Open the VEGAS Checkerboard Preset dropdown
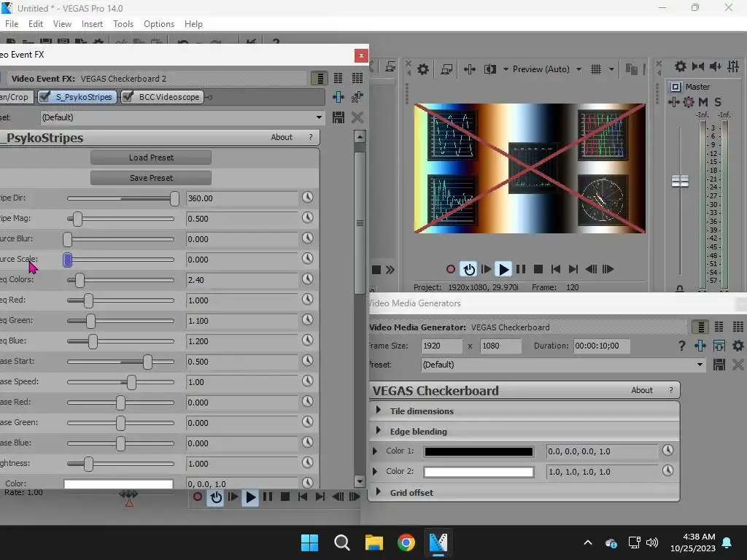This screenshot has height=560, width=747. click(x=700, y=365)
